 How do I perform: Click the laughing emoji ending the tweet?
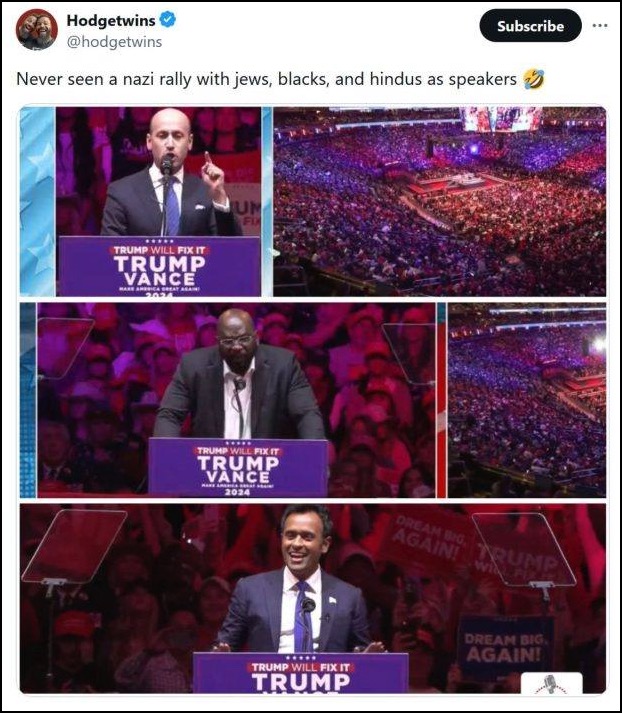(x=533, y=79)
